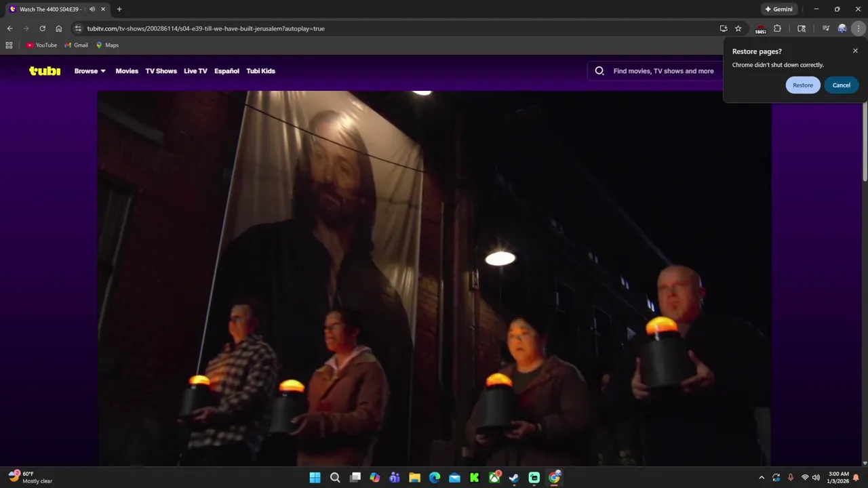The width and height of the screenshot is (868, 488).
Task: Select Chrome icon on the taskbar
Action: [x=554, y=478]
